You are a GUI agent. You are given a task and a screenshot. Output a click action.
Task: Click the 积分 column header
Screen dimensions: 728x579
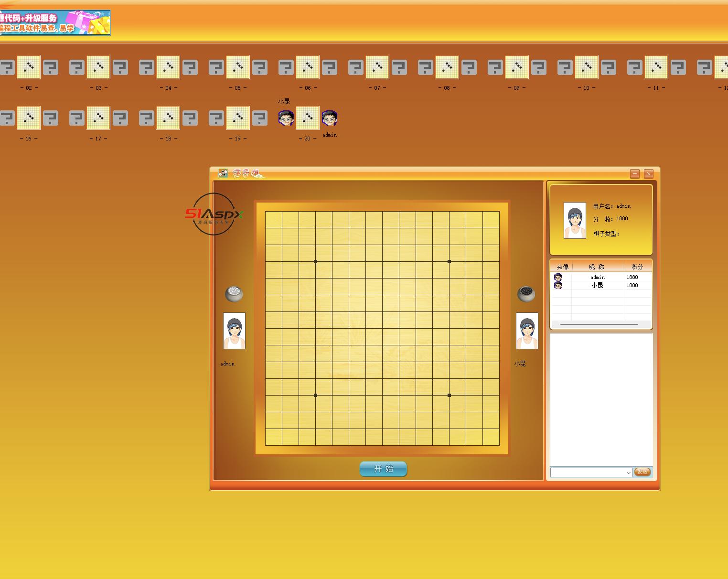(637, 267)
